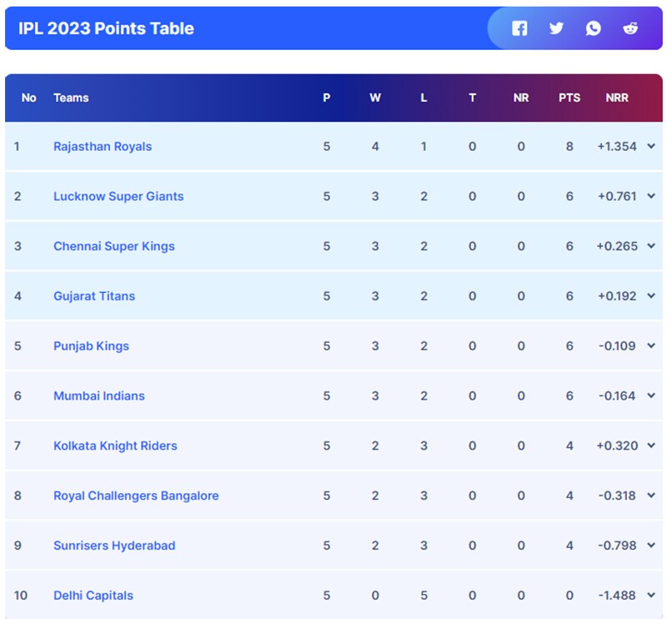The height and width of the screenshot is (619, 672).
Task: Click the PTS column header
Action: [x=569, y=98]
